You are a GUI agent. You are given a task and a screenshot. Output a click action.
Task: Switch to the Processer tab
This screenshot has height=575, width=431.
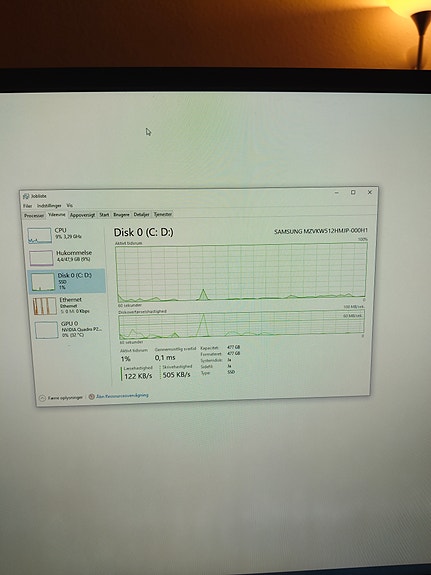click(34, 216)
